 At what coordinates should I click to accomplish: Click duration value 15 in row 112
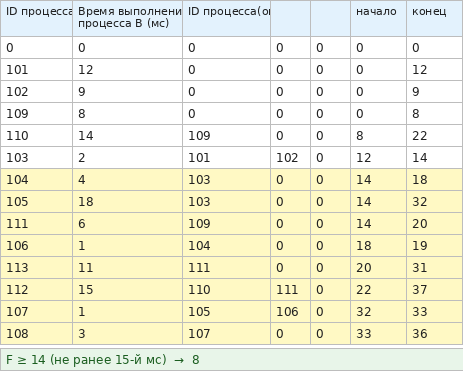click(128, 290)
